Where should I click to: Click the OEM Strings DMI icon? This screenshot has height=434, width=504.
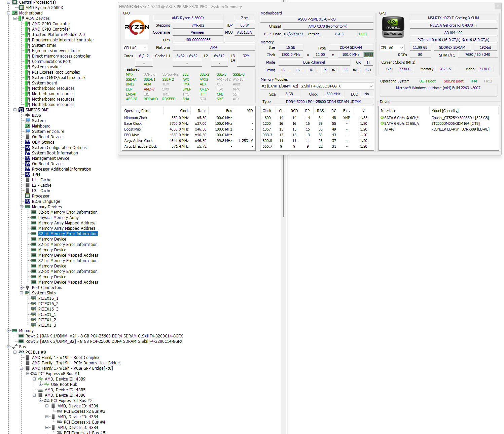pos(28,142)
